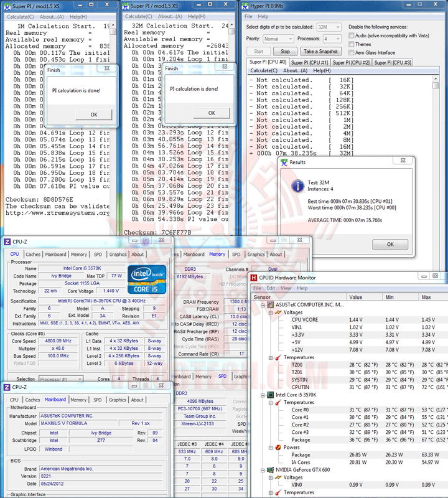Click the xtremesystems.org link in 1M window
Viewport: 448px width, 498px height.
coord(57,213)
